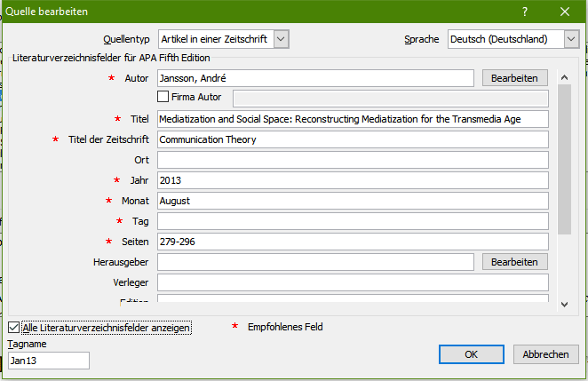
Task: Cancel with the Abbrechen button
Action: click(x=545, y=354)
